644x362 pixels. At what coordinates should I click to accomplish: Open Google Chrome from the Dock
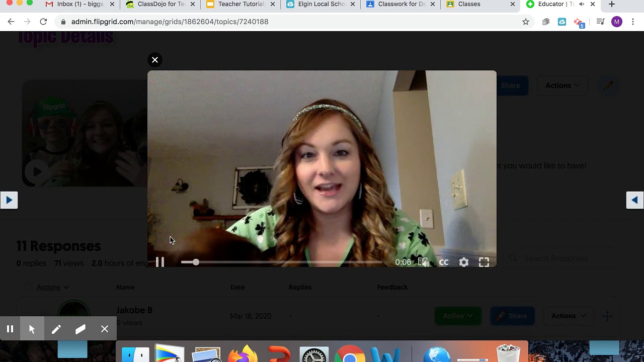pyautogui.click(x=350, y=354)
